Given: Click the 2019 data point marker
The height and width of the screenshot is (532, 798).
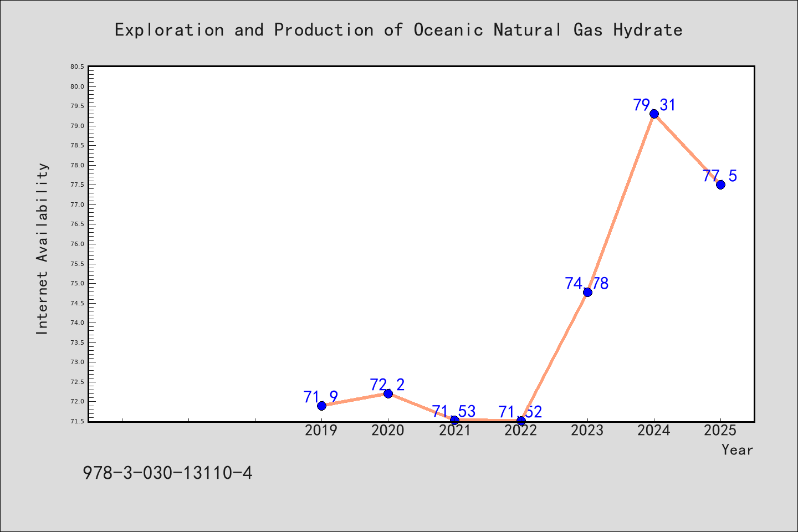Looking at the screenshot, I should click(321, 406).
